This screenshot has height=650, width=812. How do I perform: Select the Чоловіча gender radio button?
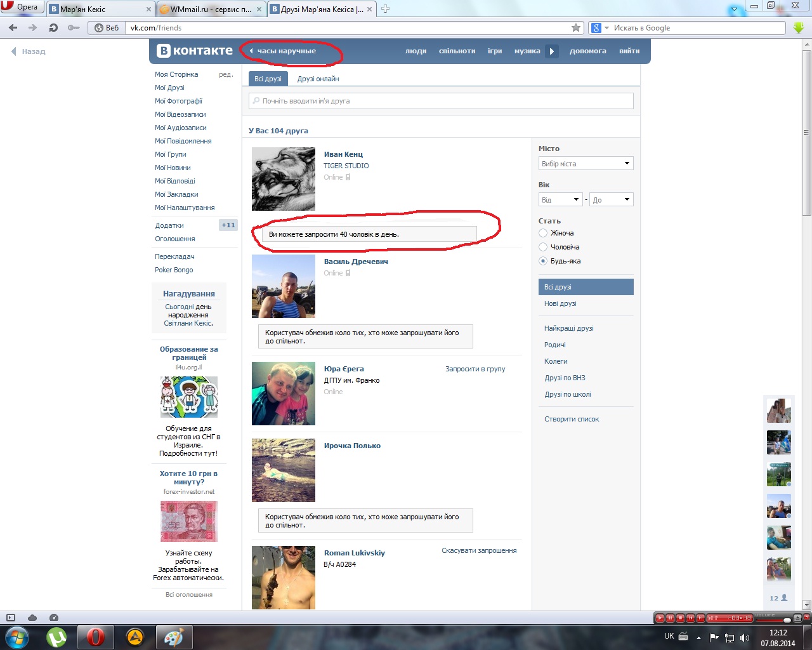[543, 247]
